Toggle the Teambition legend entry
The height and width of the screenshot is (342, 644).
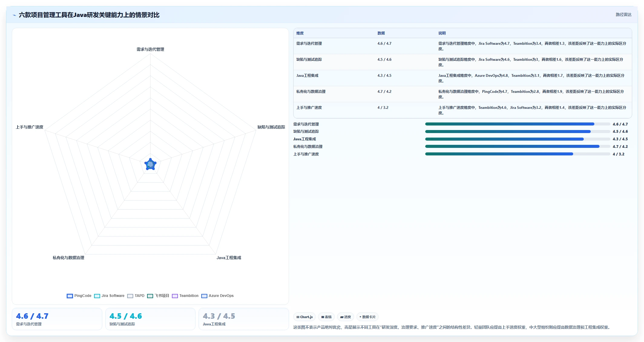click(185, 296)
